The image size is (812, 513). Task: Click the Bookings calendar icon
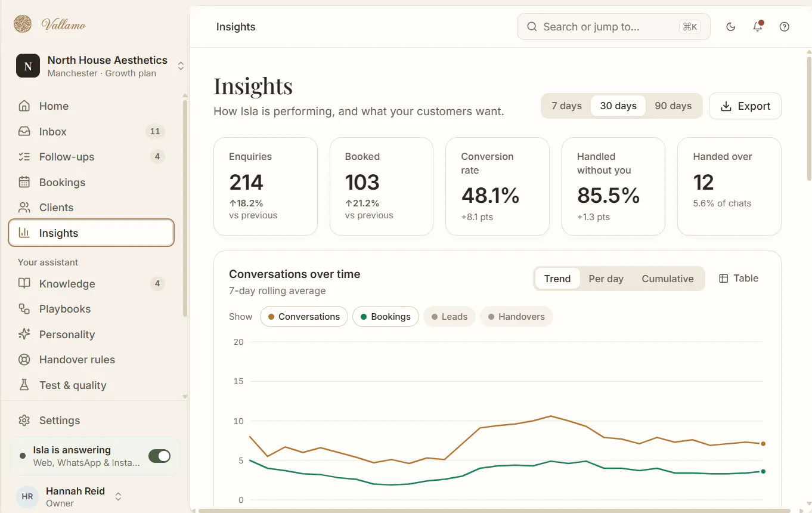point(24,183)
